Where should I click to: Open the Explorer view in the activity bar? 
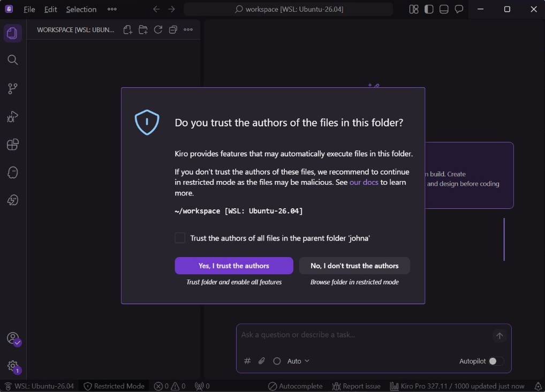(12, 33)
